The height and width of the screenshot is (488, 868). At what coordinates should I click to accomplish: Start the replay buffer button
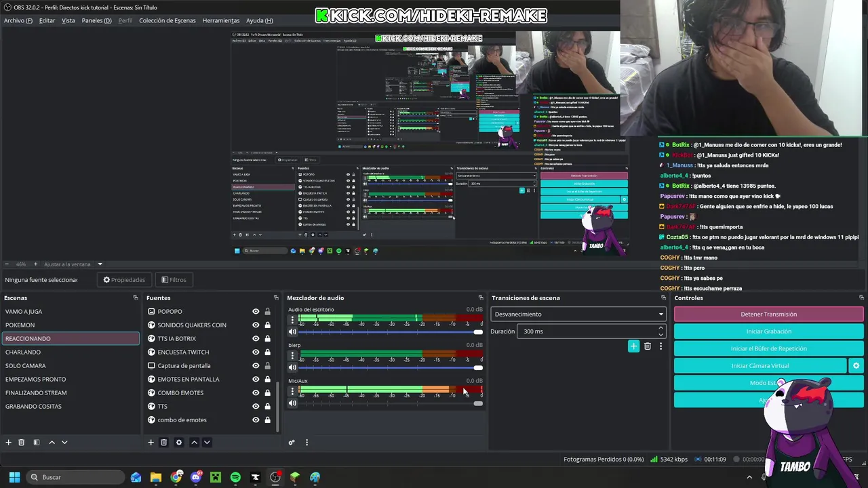point(768,348)
